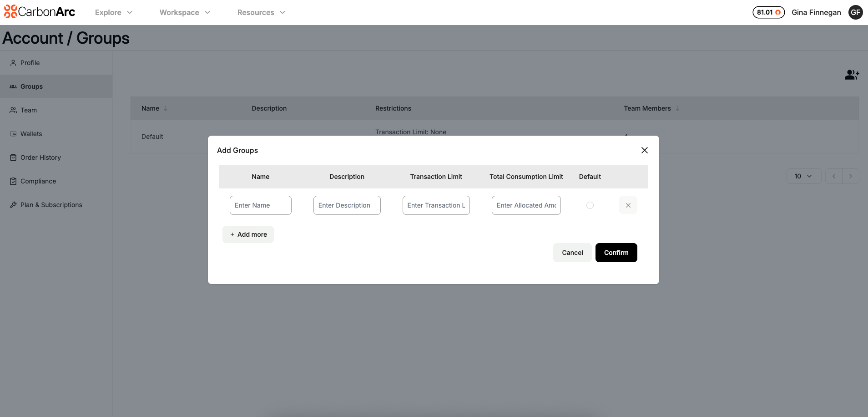
Task: Expand the Workspace menu
Action: [185, 12]
